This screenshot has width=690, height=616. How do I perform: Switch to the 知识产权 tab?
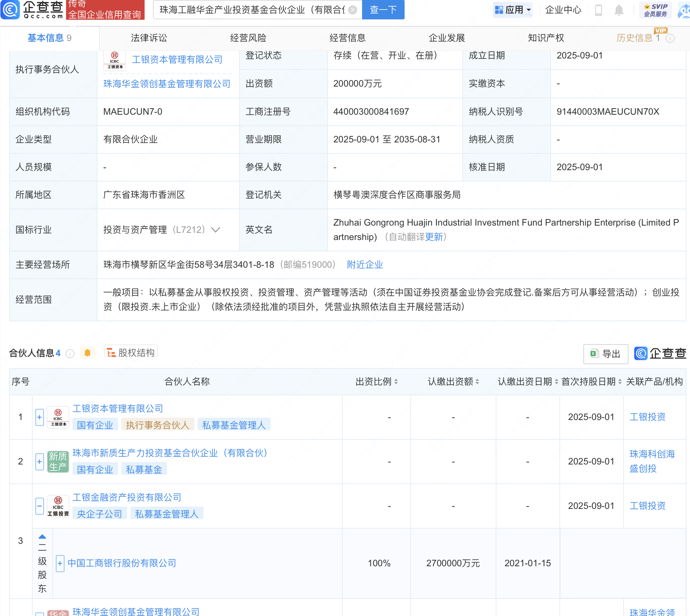[x=546, y=38]
